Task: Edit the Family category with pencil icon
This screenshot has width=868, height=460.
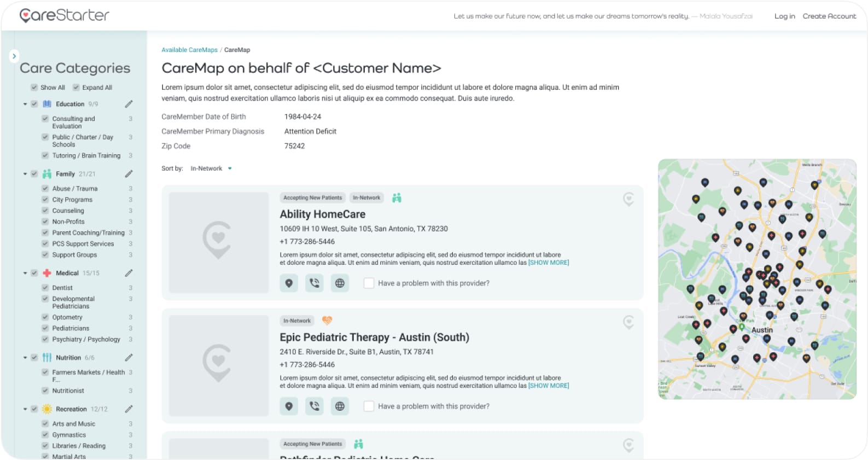Action: [x=129, y=174]
